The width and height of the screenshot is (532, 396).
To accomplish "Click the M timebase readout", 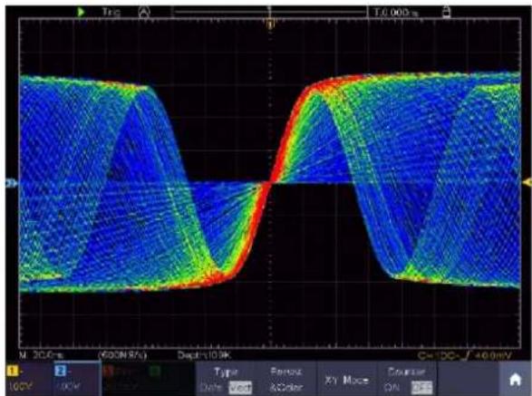I will pyautogui.click(x=41, y=355).
